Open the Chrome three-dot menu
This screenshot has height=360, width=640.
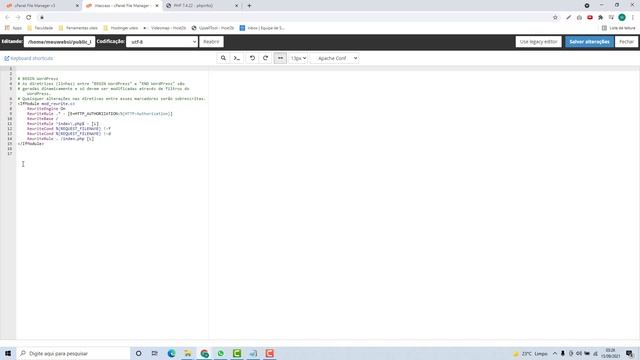(633, 17)
